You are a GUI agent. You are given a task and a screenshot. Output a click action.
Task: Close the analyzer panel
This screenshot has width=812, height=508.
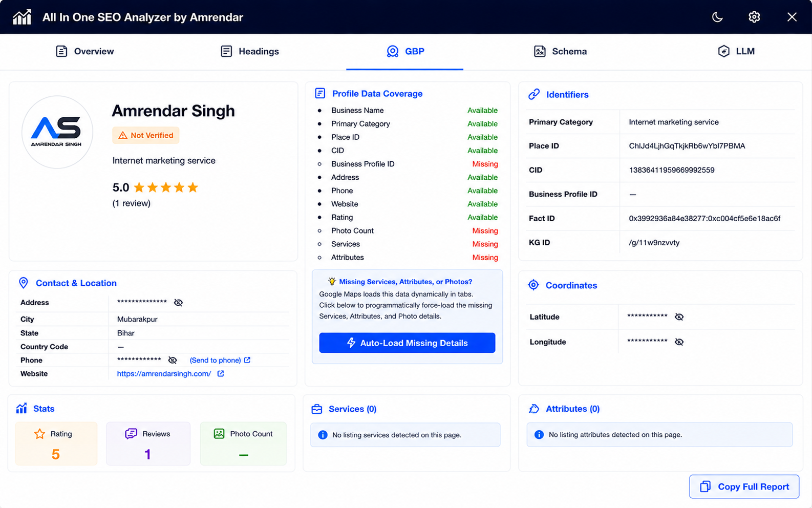[x=792, y=17]
